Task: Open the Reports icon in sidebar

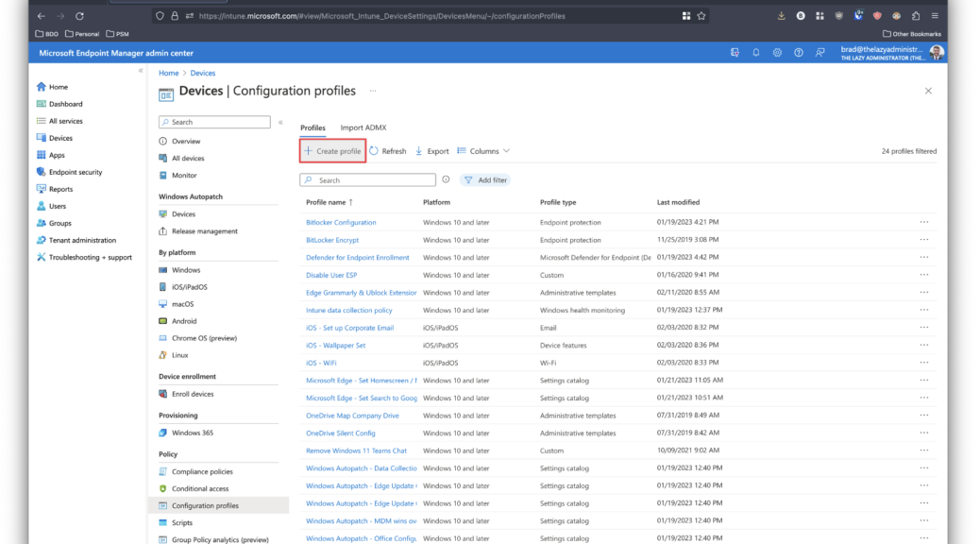Action: tap(42, 189)
